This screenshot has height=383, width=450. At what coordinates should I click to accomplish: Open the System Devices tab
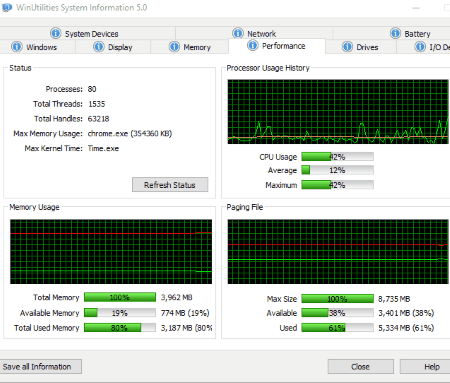click(x=88, y=33)
